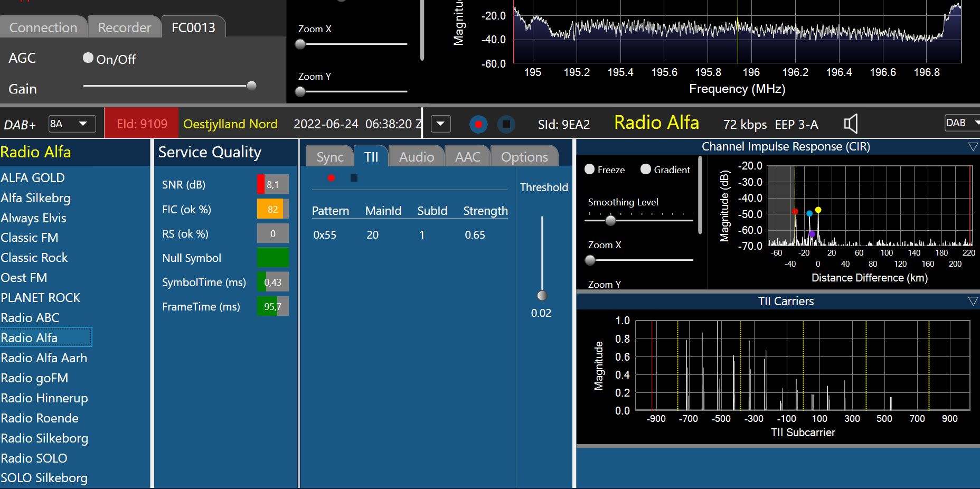Image resolution: width=980 pixels, height=489 pixels.
Task: Click the Gain slider handle
Action: click(x=252, y=86)
